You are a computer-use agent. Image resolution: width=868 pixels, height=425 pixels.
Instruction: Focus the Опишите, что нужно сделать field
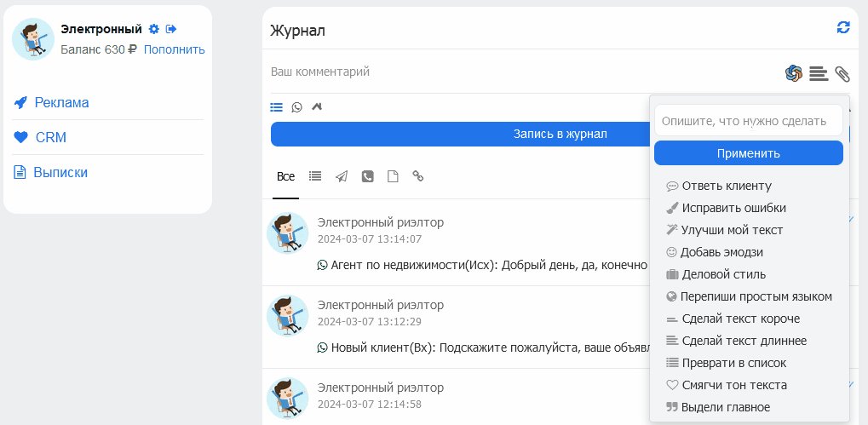coord(749,121)
